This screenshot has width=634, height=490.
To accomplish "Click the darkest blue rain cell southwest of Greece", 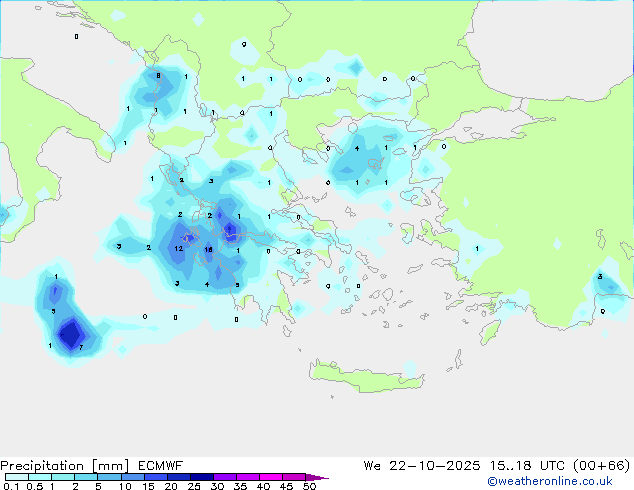I will 72,334.
